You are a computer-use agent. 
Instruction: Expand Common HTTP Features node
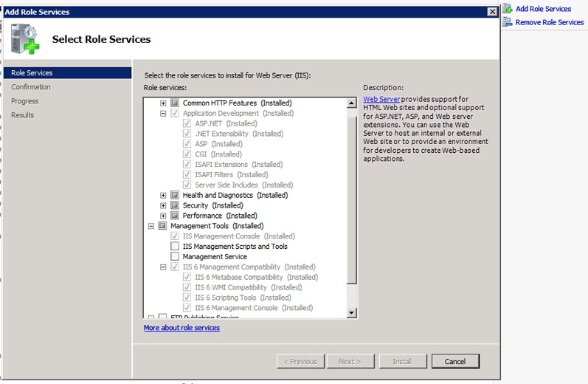pos(163,103)
